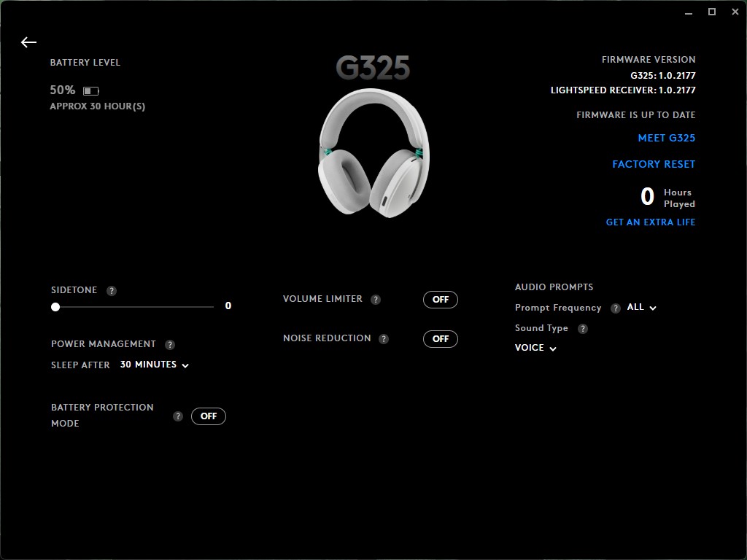The width and height of the screenshot is (747, 560).
Task: Open the Sleep After 30 minutes dropdown
Action: (x=155, y=365)
